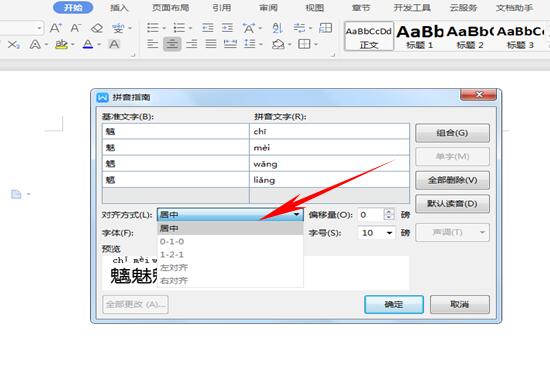This screenshot has width=550, height=377.
Task: Open the 页面布局 ribbon tab
Action: (x=170, y=8)
